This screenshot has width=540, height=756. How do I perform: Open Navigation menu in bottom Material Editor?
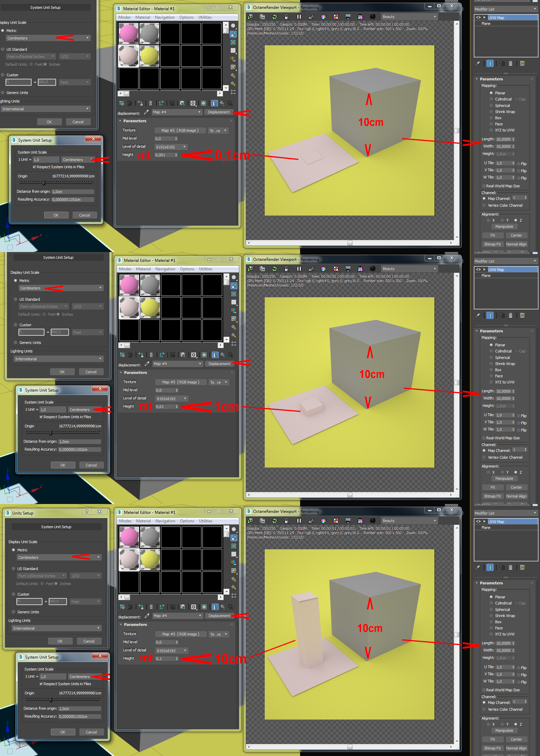[165, 521]
